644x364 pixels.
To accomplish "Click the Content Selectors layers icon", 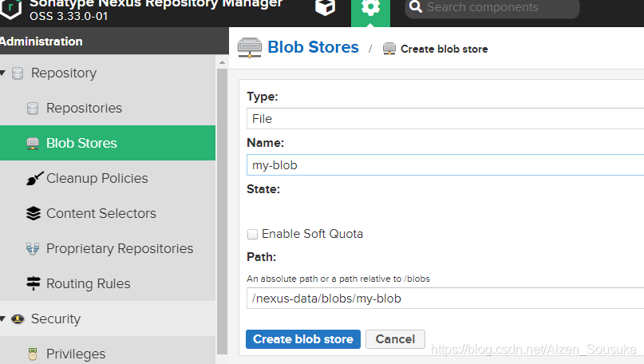I will pos(34,213).
